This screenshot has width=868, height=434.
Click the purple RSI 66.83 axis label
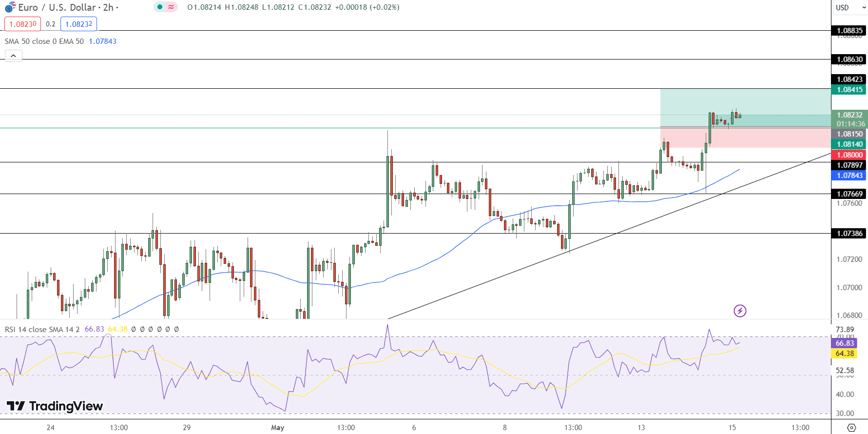tap(845, 343)
